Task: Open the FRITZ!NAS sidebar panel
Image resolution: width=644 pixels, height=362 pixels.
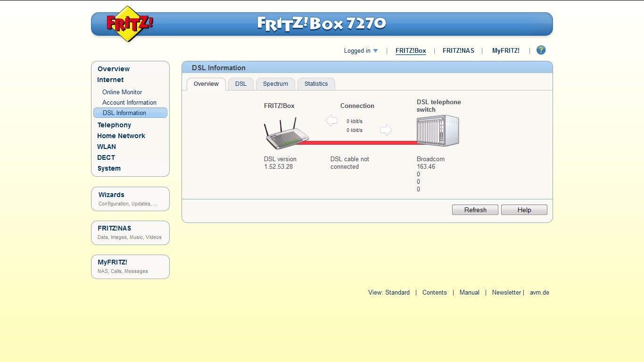Action: (130, 233)
